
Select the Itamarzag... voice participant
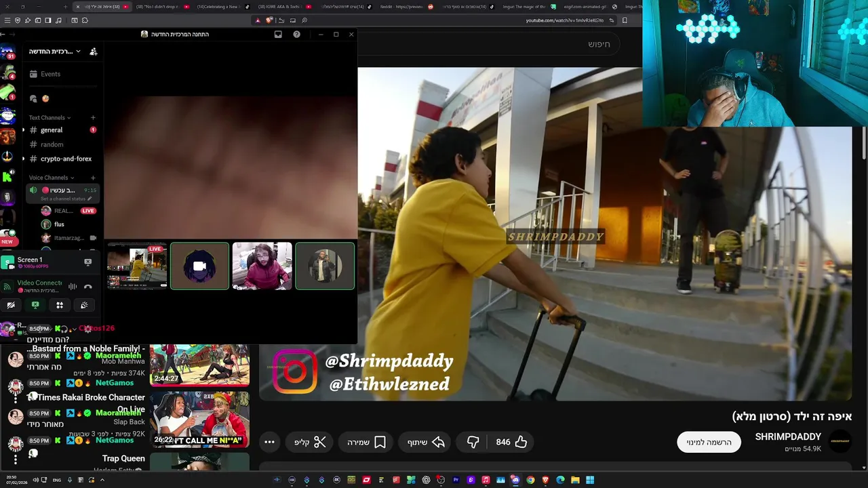point(68,238)
